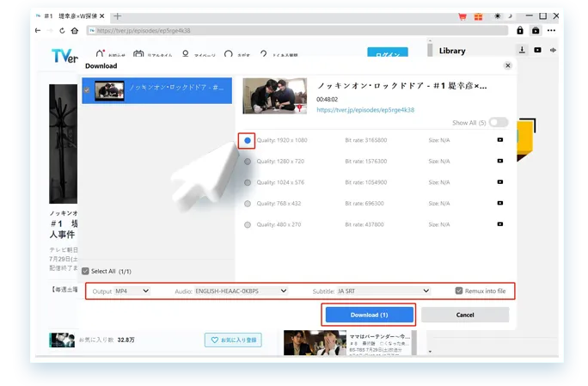The image size is (588, 386).
Task: Toggle the Show All (5) switch
Action: tap(499, 122)
